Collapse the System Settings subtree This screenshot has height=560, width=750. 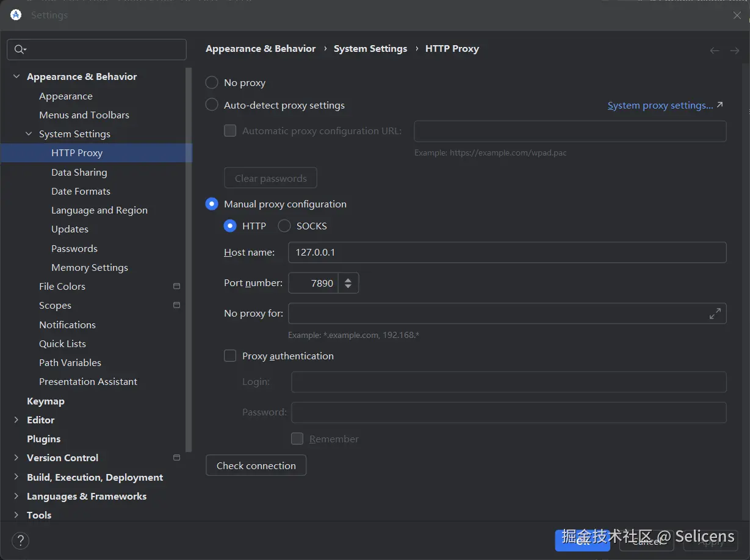(x=29, y=134)
